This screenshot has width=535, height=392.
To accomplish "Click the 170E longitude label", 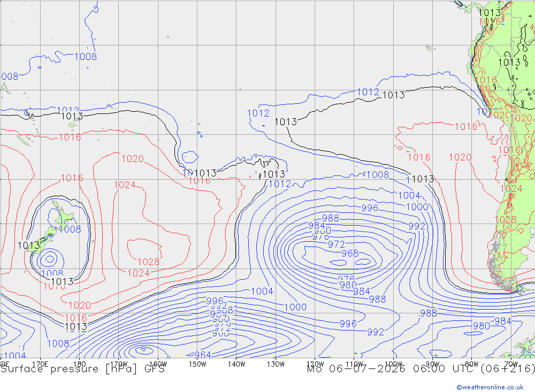I will (x=40, y=364).
